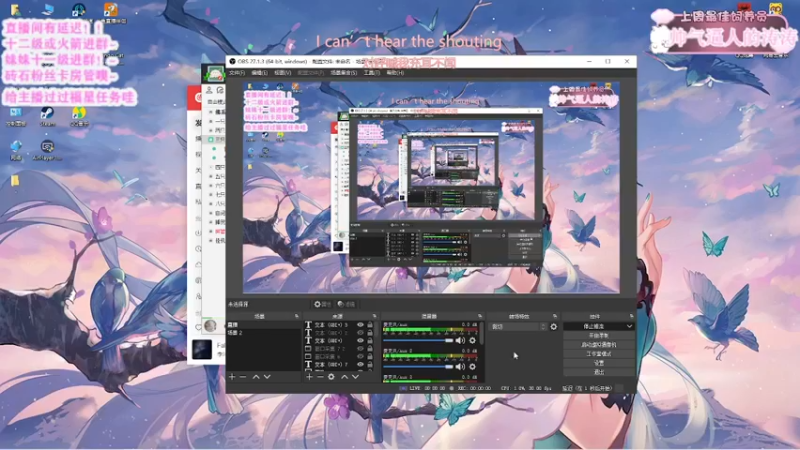Toggle lock on 窗口采集 6 source

370,356
